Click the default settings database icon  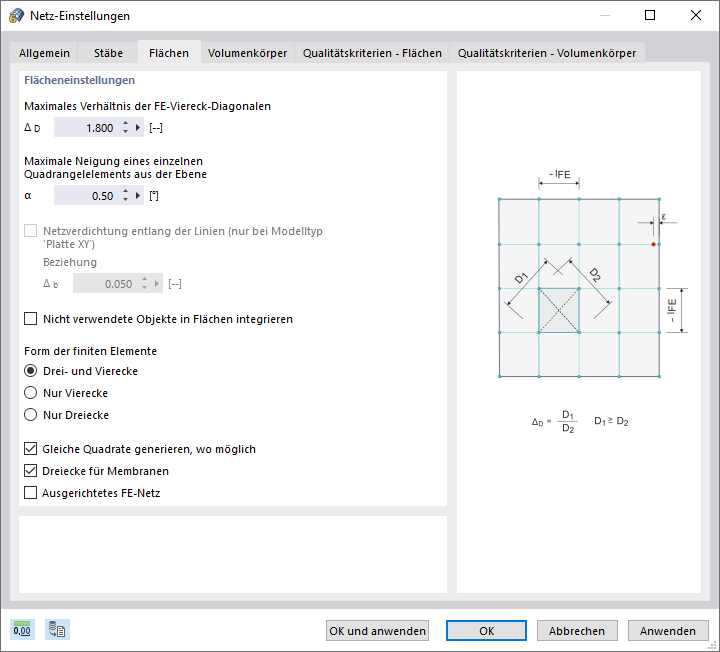pos(57,630)
